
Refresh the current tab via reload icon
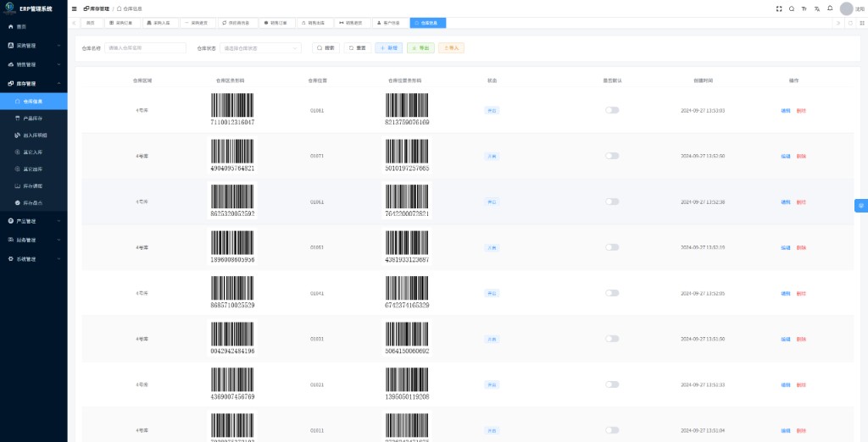pyautogui.click(x=851, y=23)
